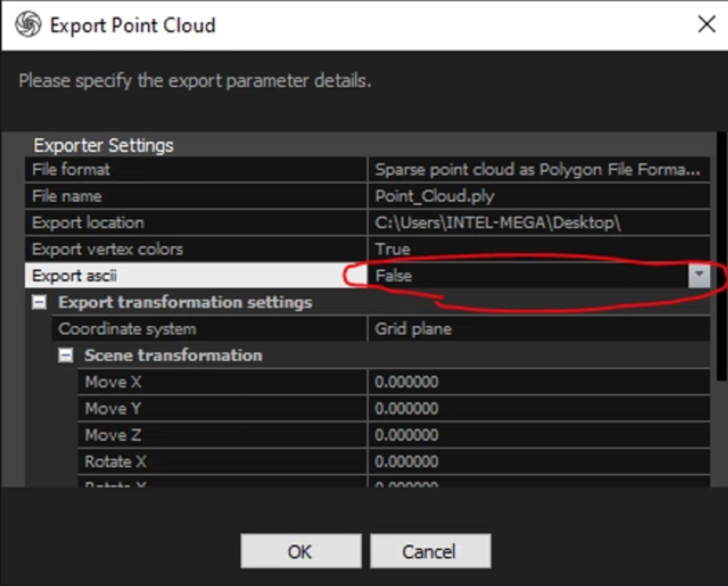728x586 pixels.
Task: Edit the File name field Point_Cloud.ply
Action: click(x=537, y=196)
